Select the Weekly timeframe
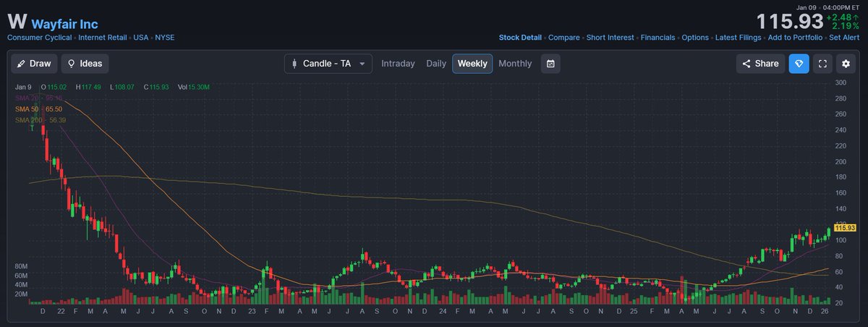The width and height of the screenshot is (868, 327). (472, 64)
